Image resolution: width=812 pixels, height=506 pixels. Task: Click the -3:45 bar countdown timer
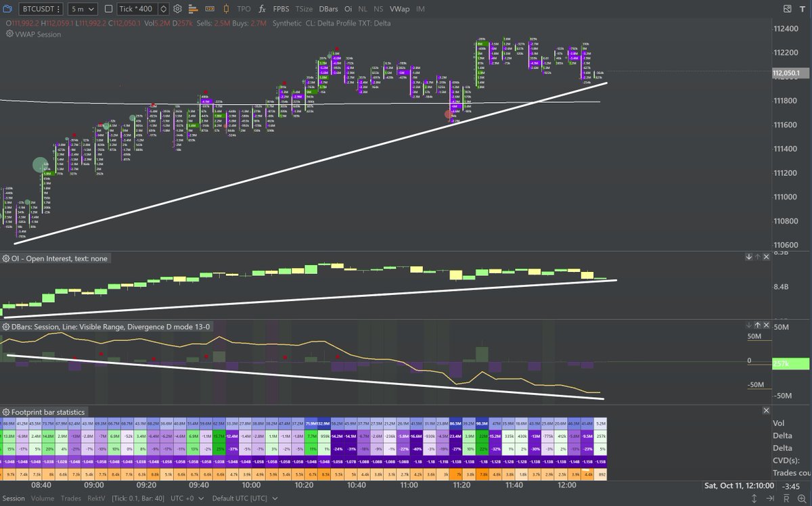click(790, 486)
